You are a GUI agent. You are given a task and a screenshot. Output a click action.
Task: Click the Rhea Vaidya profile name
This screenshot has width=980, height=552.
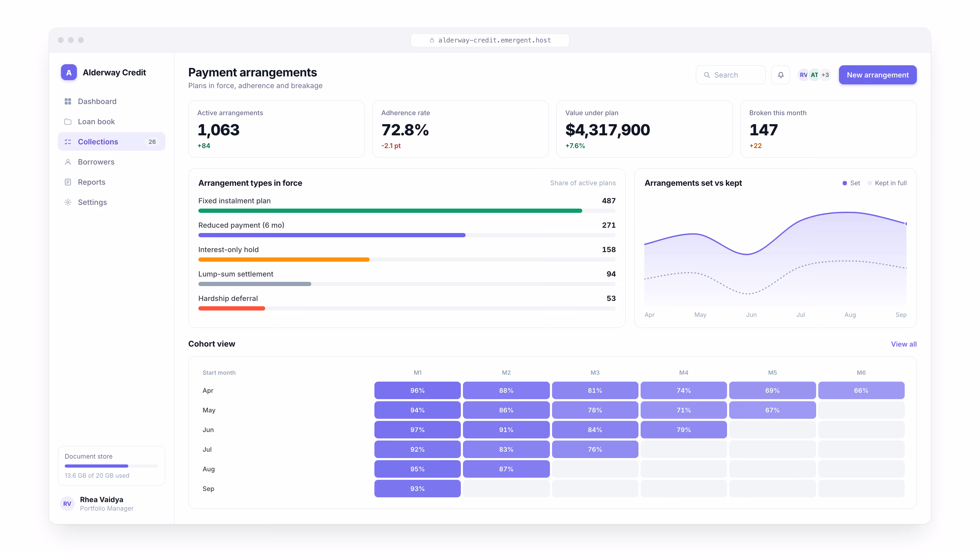(x=101, y=499)
